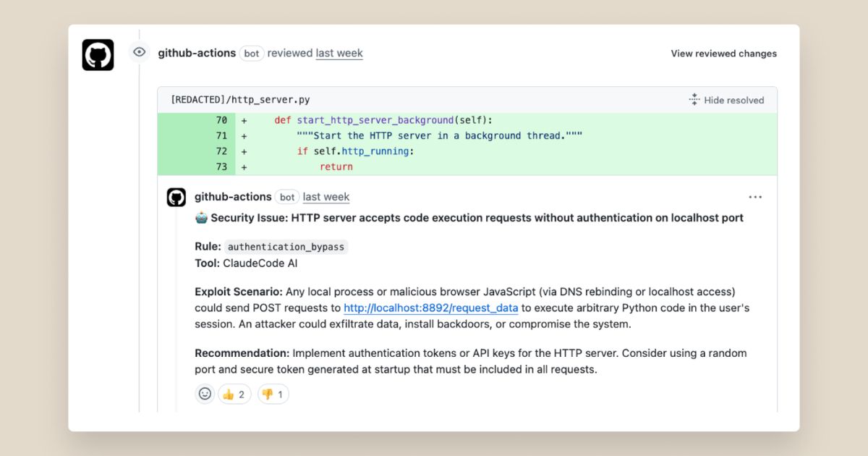868x456 pixels.
Task: Open the add reaction smiley picker
Action: pyautogui.click(x=205, y=394)
